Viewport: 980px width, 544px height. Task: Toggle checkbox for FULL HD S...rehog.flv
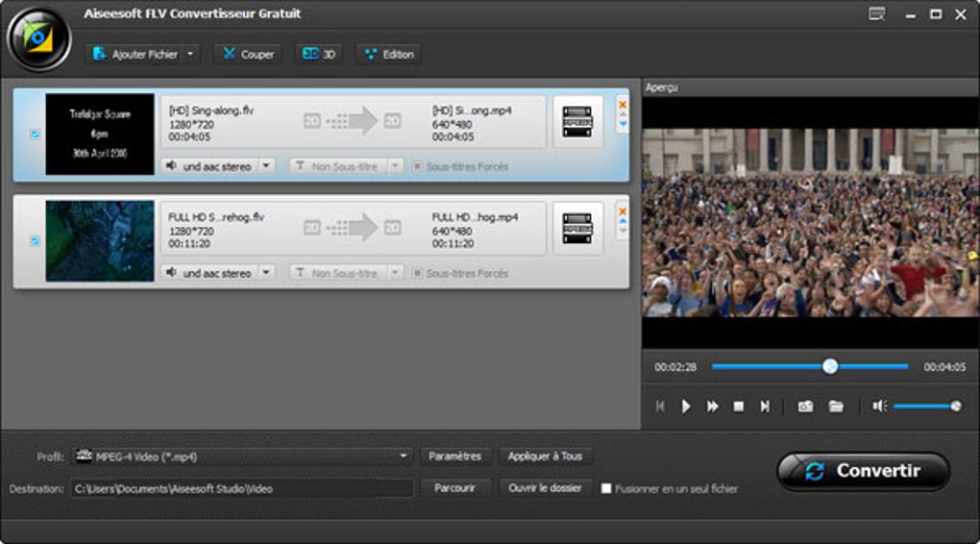(35, 240)
